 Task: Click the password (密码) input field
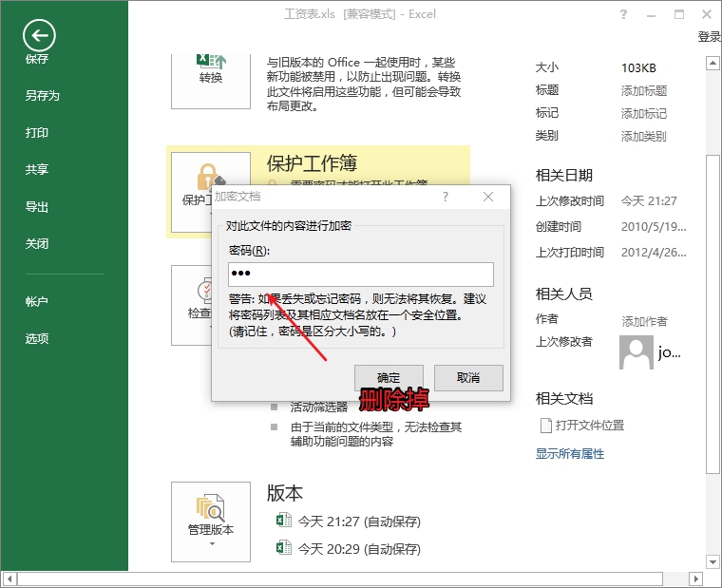pos(361,275)
